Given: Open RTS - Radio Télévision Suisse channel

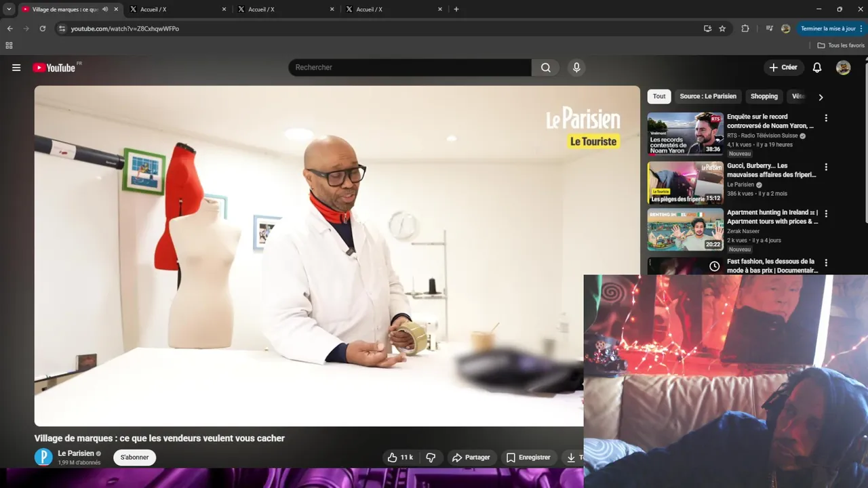Looking at the screenshot, I should pos(762,136).
